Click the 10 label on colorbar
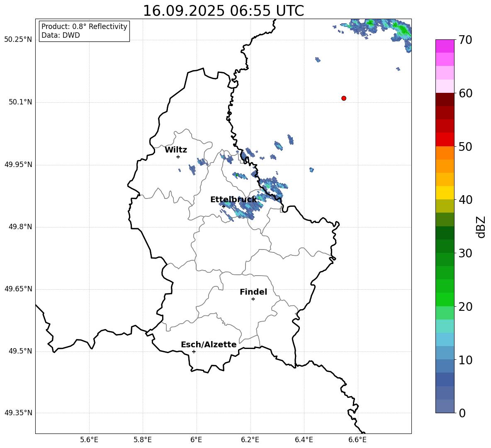This screenshot has height=448, width=491. 465,360
